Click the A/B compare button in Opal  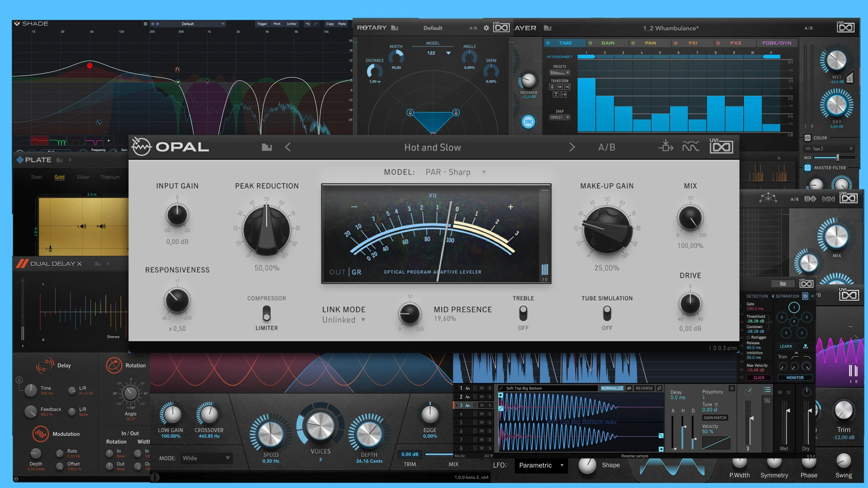point(607,147)
